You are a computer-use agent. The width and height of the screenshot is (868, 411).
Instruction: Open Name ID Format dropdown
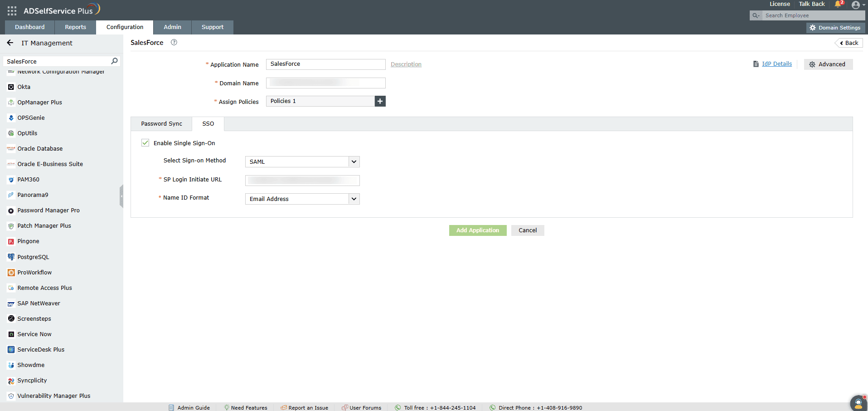coord(302,199)
